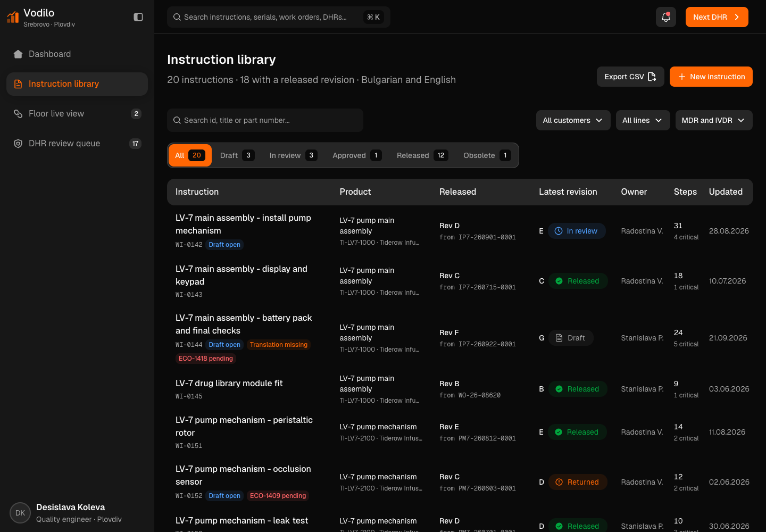Image resolution: width=766 pixels, height=532 pixels.
Task: Open the All customers dropdown
Action: tap(573, 120)
